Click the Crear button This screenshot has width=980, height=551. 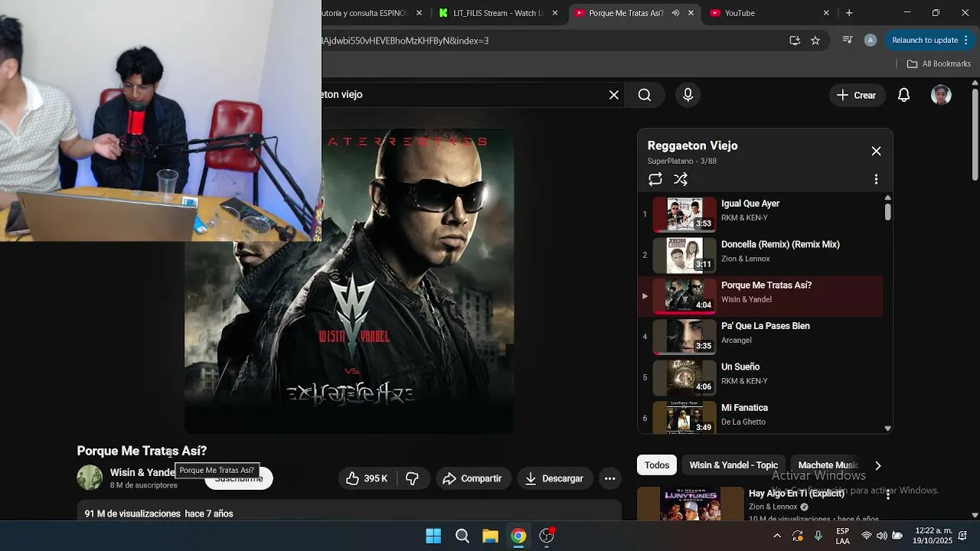coord(856,95)
